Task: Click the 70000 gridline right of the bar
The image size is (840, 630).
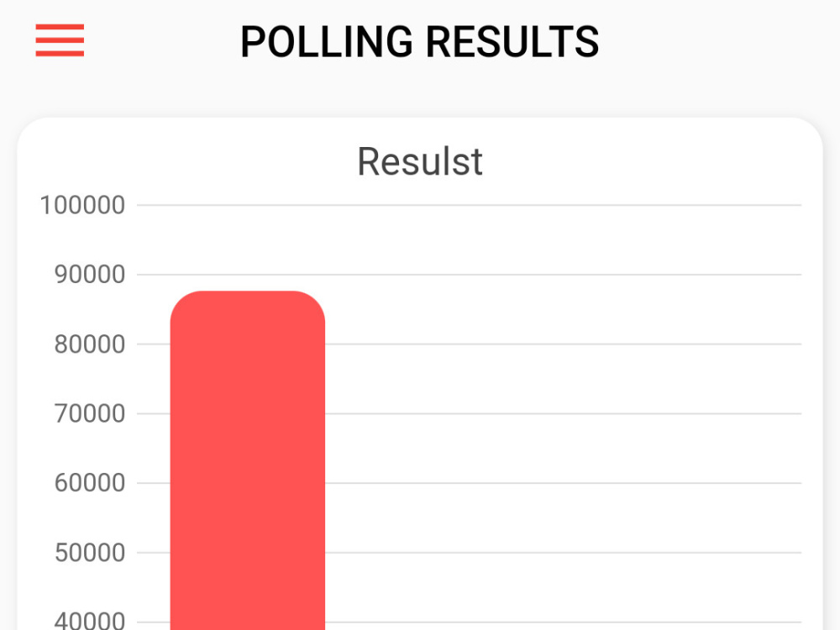Action: click(563, 413)
